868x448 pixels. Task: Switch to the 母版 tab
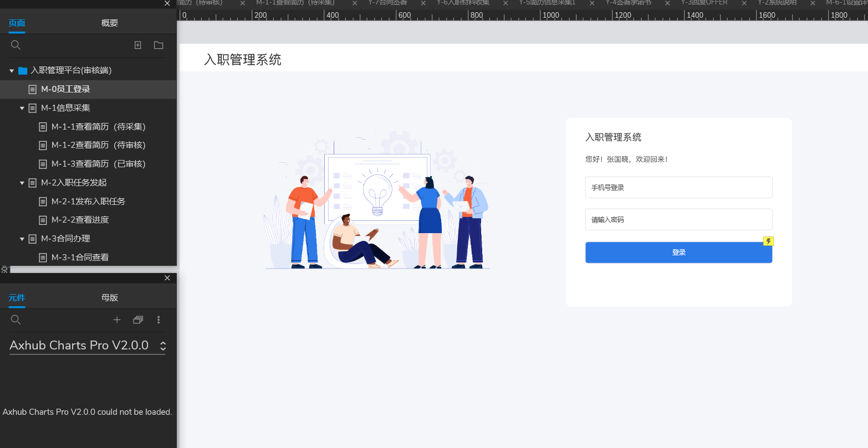point(110,298)
